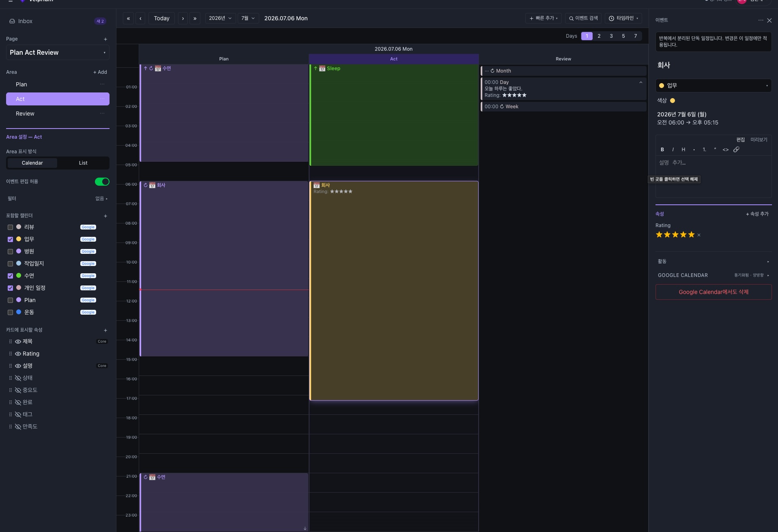Open the Inbox icon in sidebar
Image resolution: width=778 pixels, height=532 pixels.
pyautogui.click(x=12, y=21)
